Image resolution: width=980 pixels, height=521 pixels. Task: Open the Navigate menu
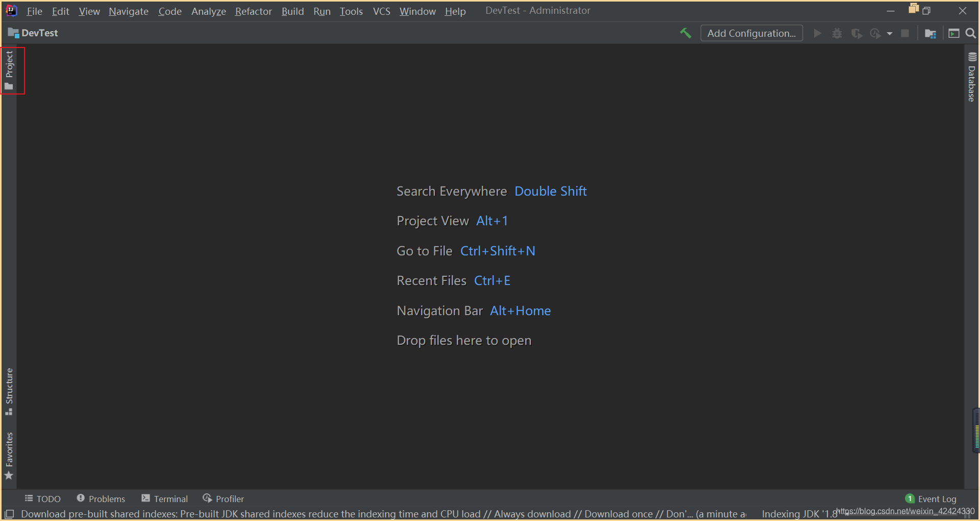[129, 11]
